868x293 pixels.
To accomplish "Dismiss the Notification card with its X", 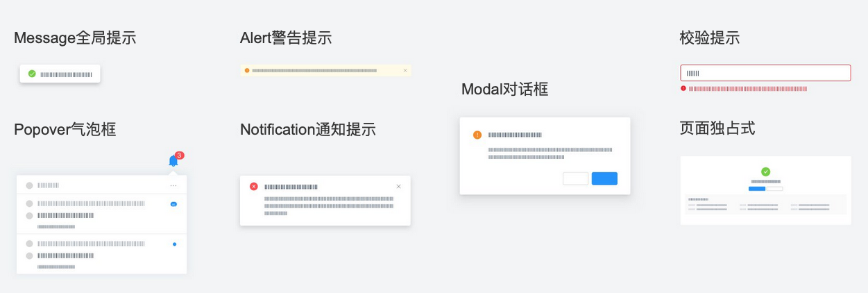I will pos(398,186).
